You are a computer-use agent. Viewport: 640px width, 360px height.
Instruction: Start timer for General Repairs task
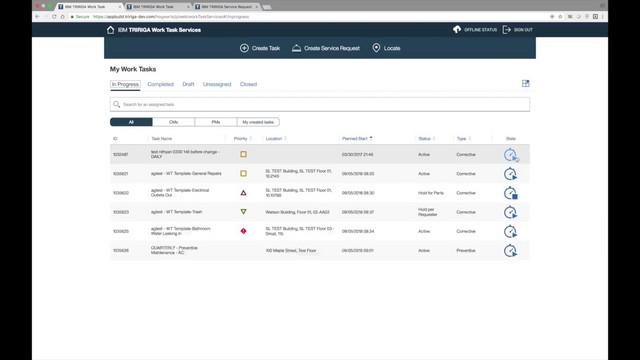tap(510, 174)
